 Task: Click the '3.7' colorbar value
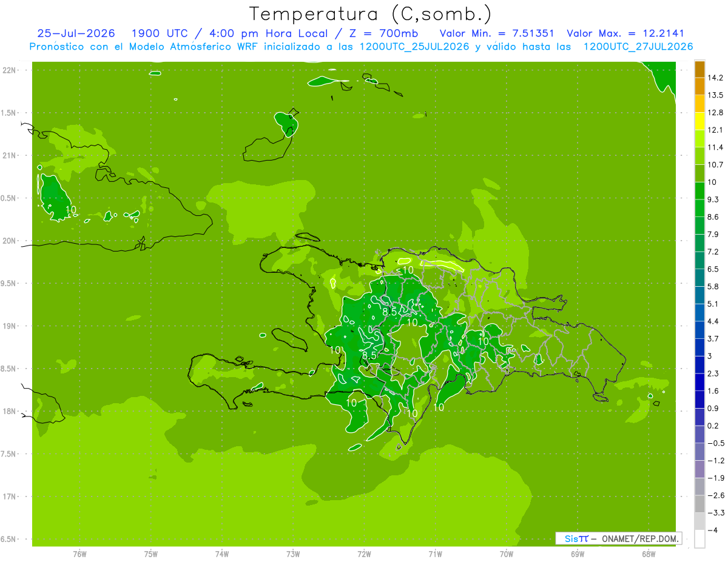click(713, 339)
